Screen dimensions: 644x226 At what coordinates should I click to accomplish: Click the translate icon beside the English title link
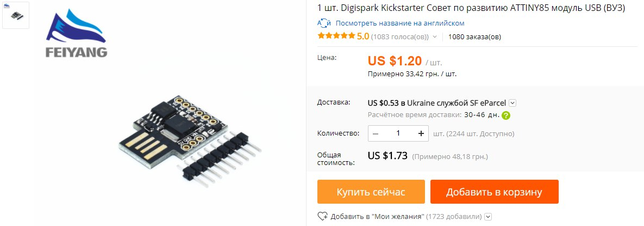click(324, 23)
